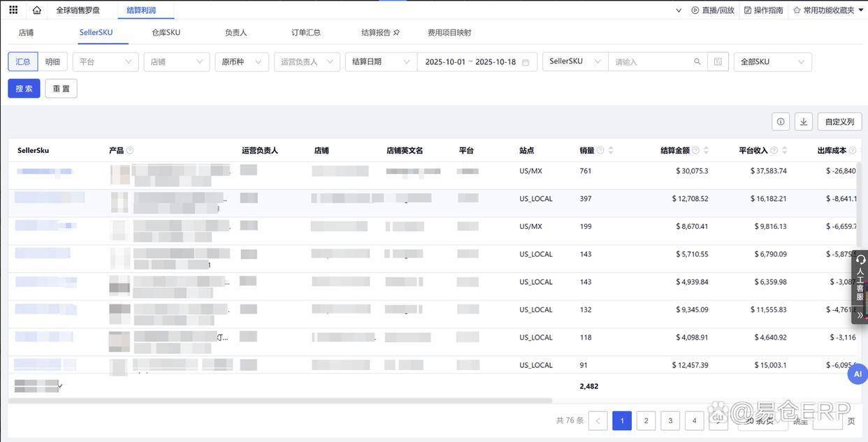Click the 搜索 search button
The width and height of the screenshot is (868, 442).
tap(24, 89)
